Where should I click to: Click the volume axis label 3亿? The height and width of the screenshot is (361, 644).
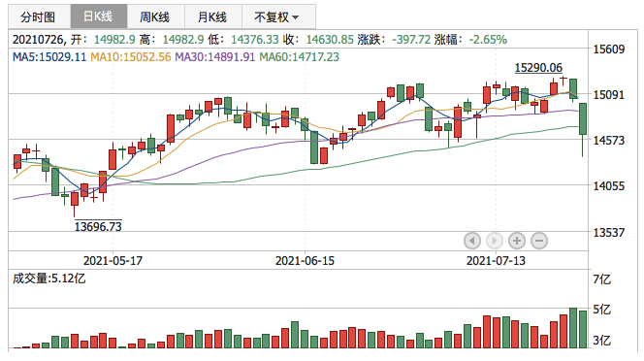[x=602, y=341]
